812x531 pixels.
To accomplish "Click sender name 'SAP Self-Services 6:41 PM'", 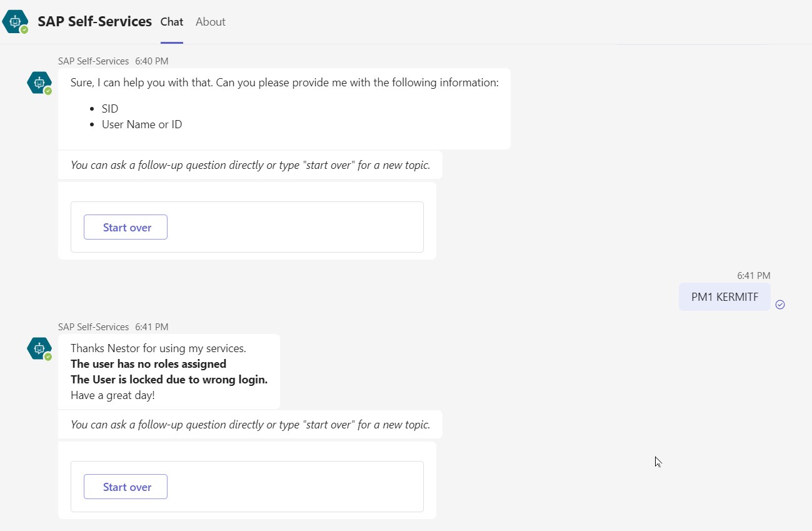I will point(113,327).
